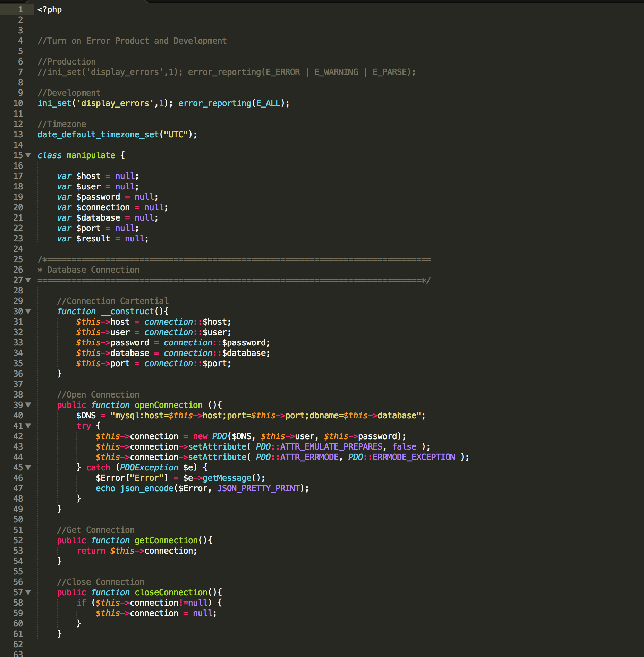Click the 'catch' keyword on line 45
This screenshot has width=644, height=657.
pyautogui.click(x=98, y=468)
